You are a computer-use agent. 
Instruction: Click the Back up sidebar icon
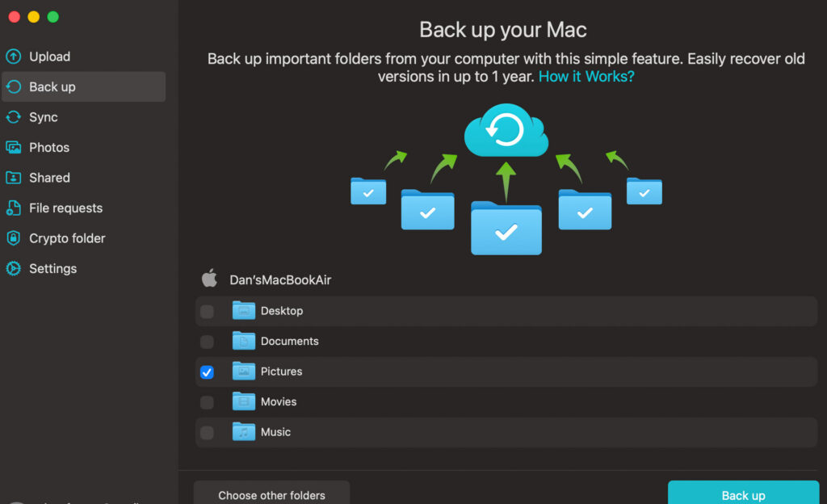coord(13,86)
